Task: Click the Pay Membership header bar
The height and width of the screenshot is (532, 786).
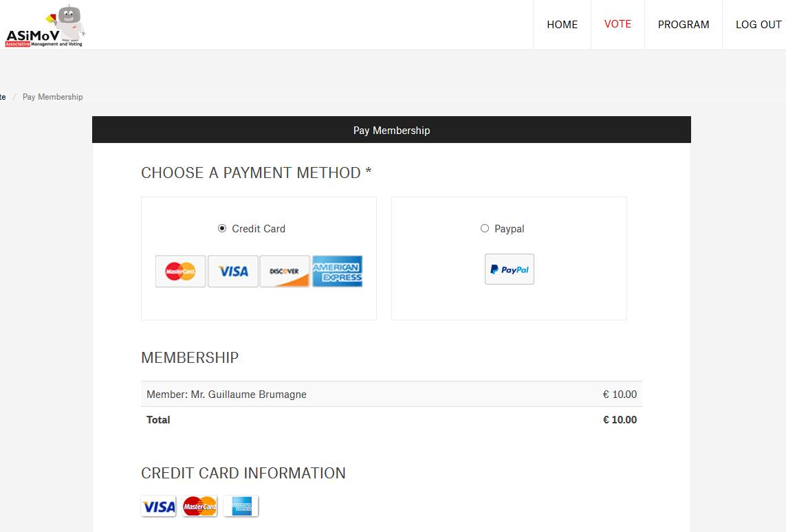Action: [x=391, y=130]
